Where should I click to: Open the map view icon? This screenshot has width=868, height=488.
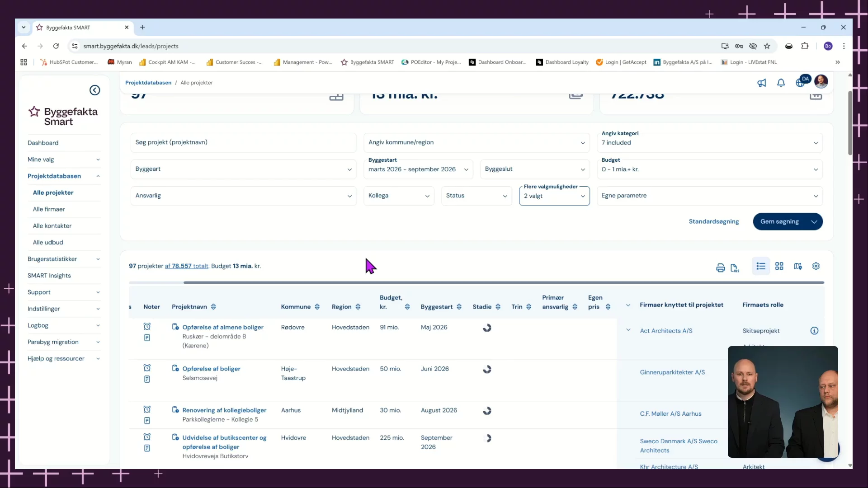797,266
